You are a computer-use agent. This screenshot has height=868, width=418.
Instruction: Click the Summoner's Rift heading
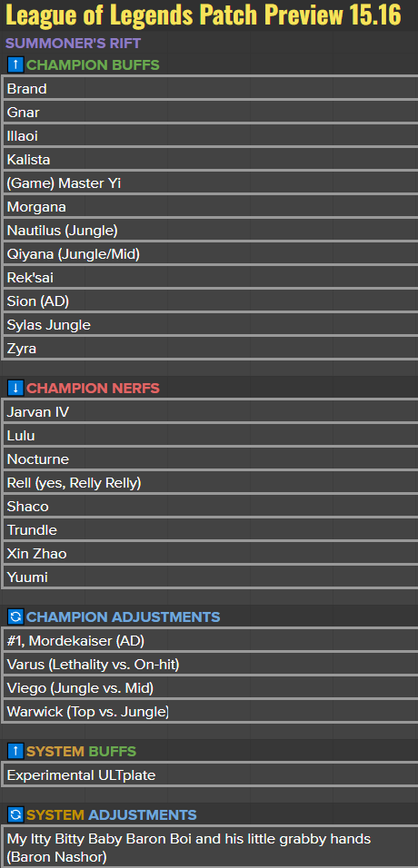pyautogui.click(x=73, y=43)
